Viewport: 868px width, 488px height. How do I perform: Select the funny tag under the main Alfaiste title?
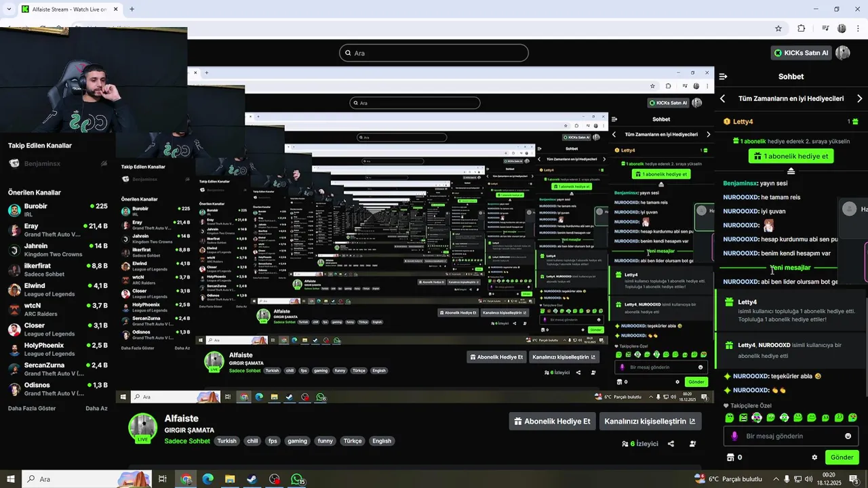tap(325, 441)
